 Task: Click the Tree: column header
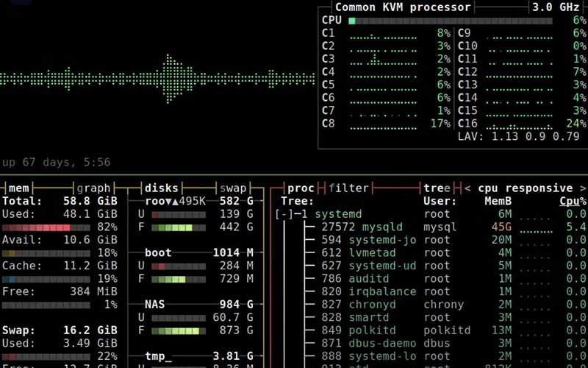298,201
